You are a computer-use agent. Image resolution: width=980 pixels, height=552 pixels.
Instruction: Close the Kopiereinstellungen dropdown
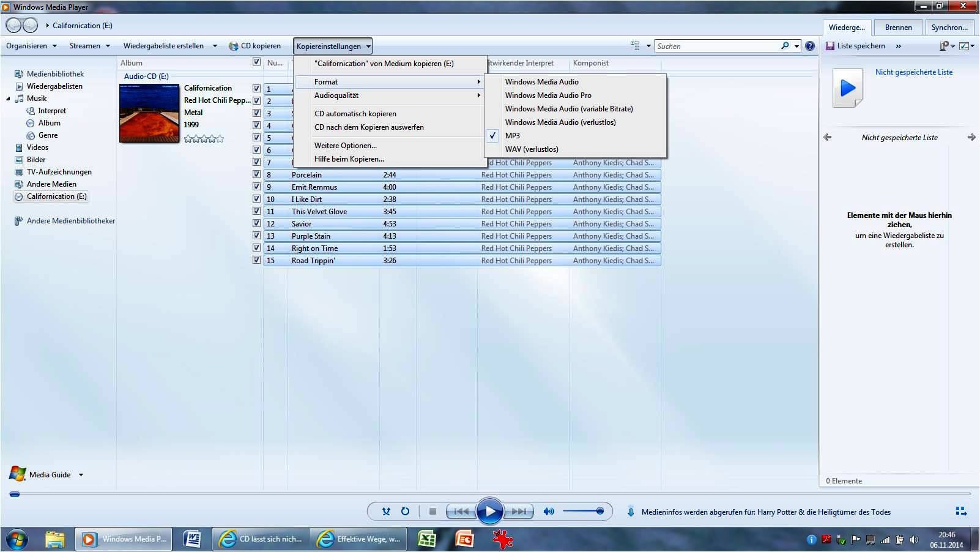[x=333, y=46]
